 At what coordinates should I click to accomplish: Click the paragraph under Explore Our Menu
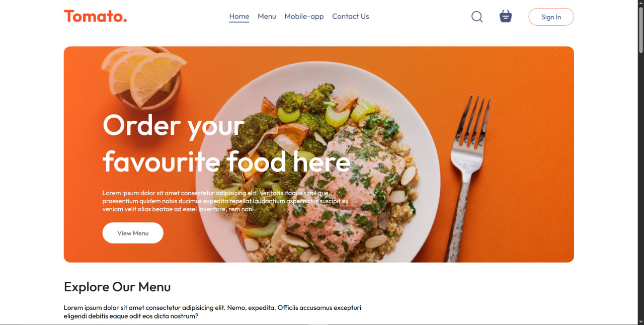212,312
